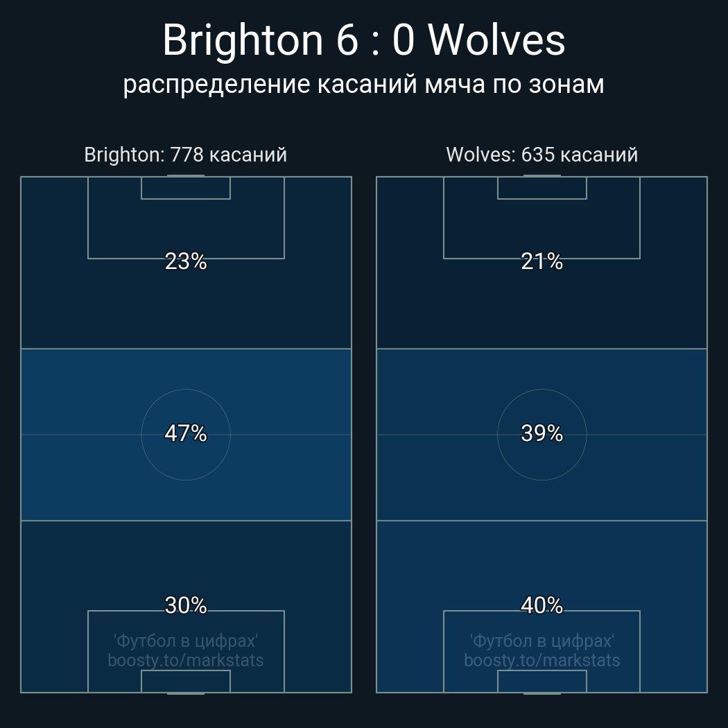Click the 'Футбол в цифрах' watermark on Wolves' pitch

(x=541, y=641)
